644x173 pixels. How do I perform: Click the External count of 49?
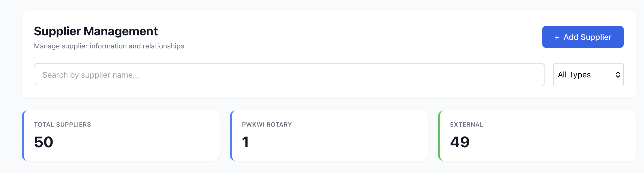click(x=460, y=142)
